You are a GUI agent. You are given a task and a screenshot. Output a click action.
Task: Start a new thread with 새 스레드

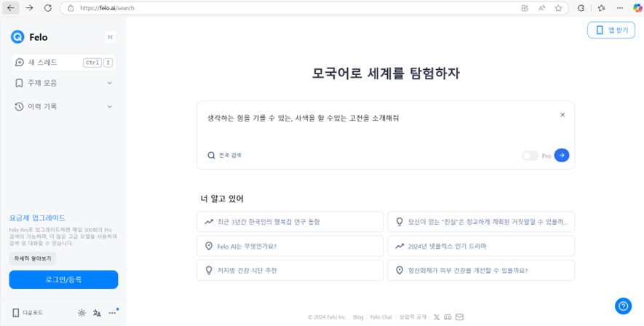point(63,63)
